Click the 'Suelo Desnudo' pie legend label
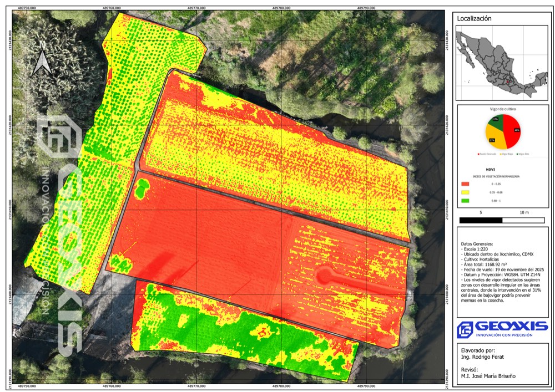Viewport: 555px width, 392px height. tap(488, 154)
